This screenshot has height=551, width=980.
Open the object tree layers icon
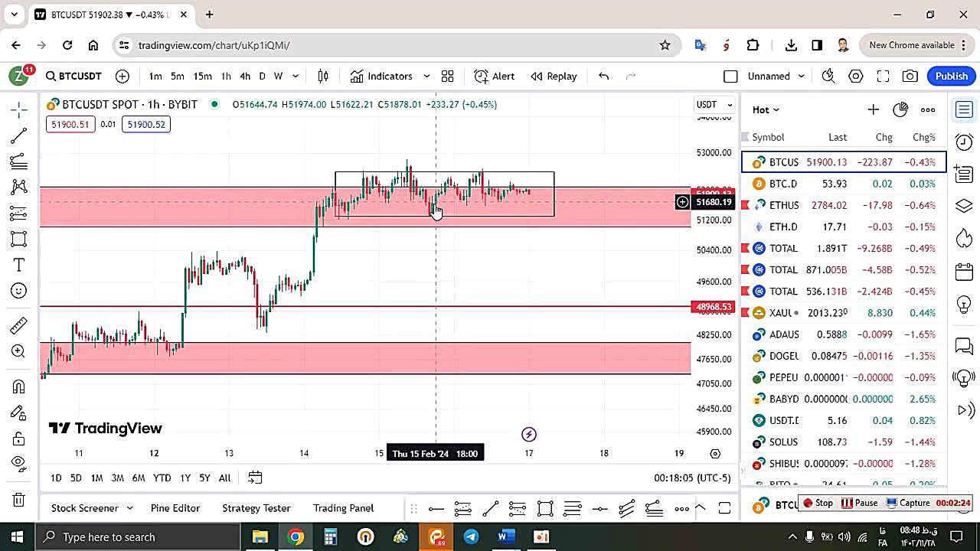point(964,207)
